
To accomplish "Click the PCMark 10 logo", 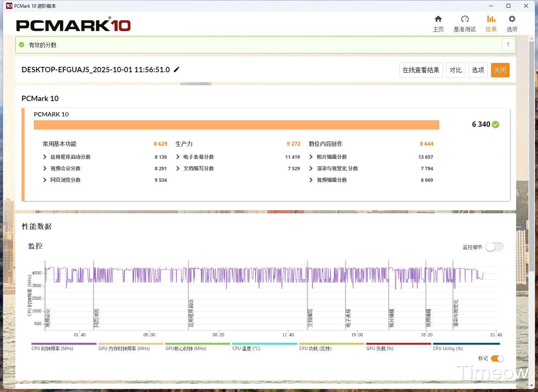I will tap(73, 25).
